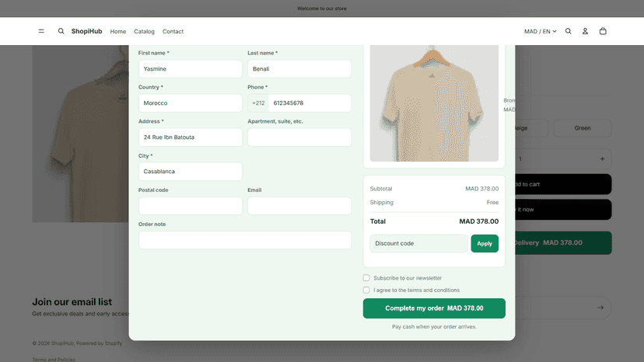The width and height of the screenshot is (644, 362).
Task: Open the Country field showing Morocco
Action: [190, 103]
